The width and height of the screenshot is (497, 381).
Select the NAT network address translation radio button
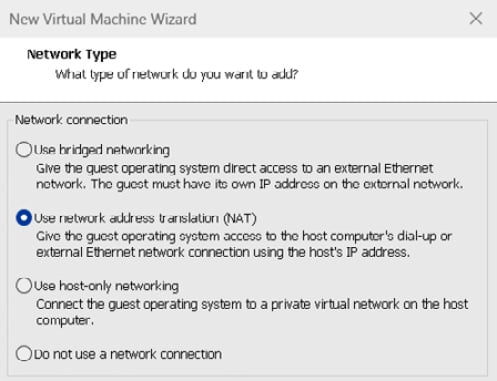24,218
